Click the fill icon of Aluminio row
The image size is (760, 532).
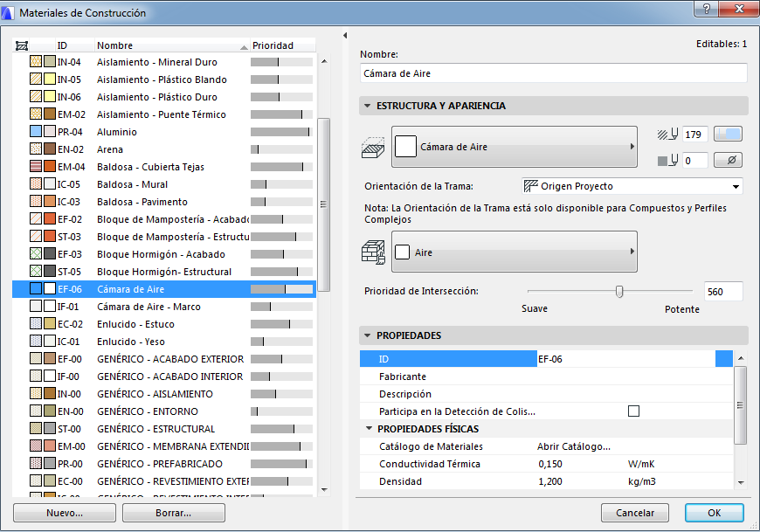click(x=36, y=131)
